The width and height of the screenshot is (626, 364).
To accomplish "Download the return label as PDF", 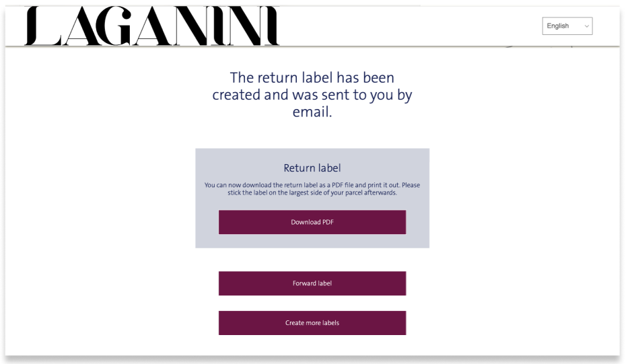I will click(x=312, y=222).
